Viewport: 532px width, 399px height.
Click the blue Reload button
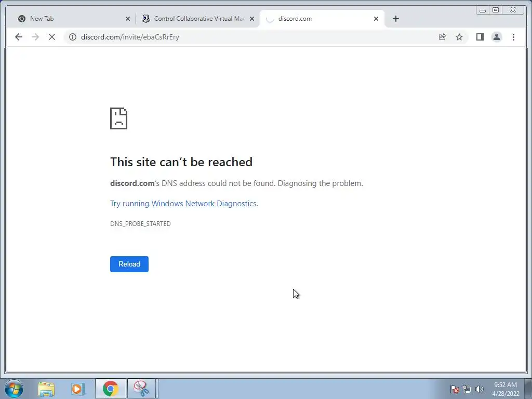click(x=129, y=264)
